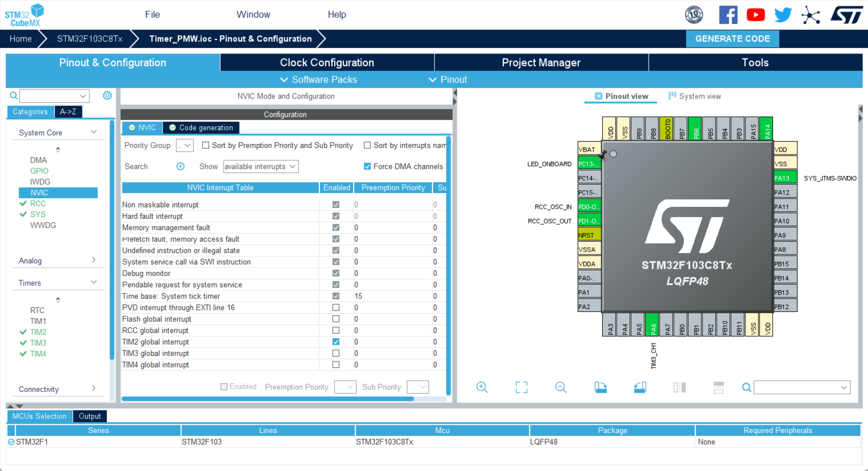Select TIM2 in the Timers list
Viewport: 868px width, 471px height.
pos(38,332)
